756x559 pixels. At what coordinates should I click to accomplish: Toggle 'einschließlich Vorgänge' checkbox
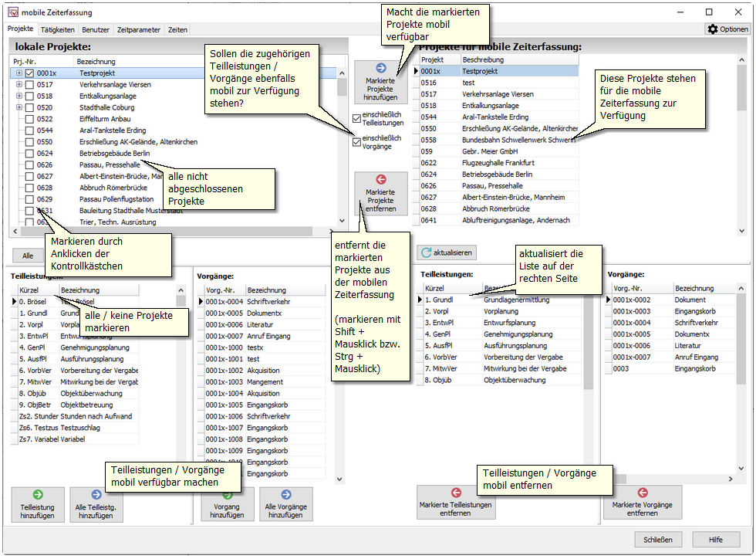[x=356, y=142]
